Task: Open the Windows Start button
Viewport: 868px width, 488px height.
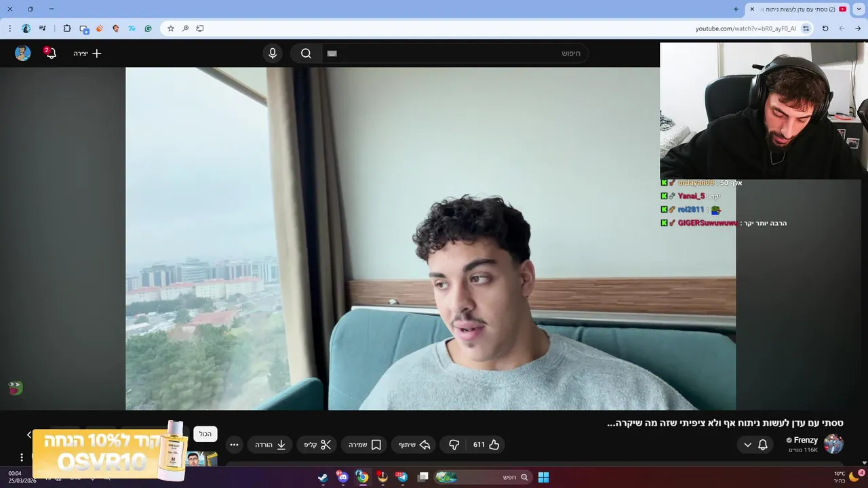Action: click(x=543, y=477)
